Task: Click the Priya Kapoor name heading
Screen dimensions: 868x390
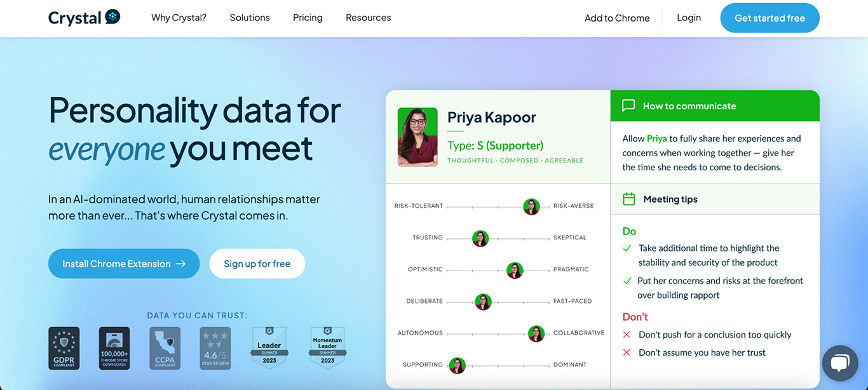Action: click(x=492, y=118)
